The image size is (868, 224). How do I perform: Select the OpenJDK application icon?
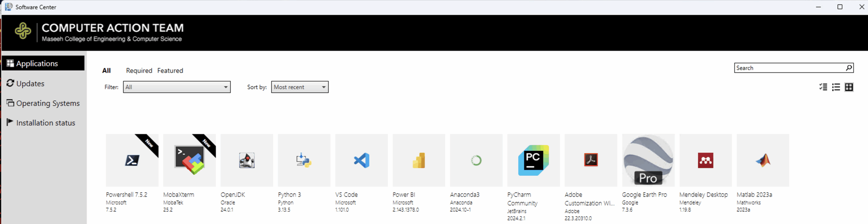coord(246,160)
